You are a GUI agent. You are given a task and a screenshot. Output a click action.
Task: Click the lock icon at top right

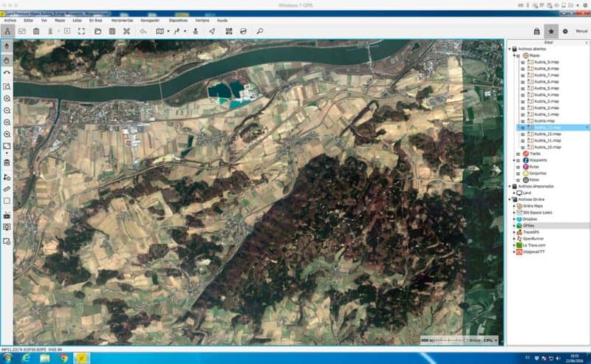point(537,31)
